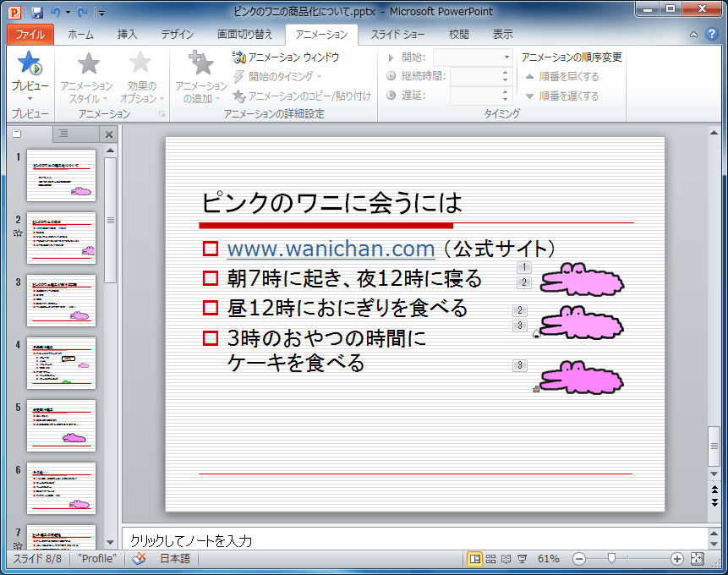Click the Undo arrow icon

point(55,12)
